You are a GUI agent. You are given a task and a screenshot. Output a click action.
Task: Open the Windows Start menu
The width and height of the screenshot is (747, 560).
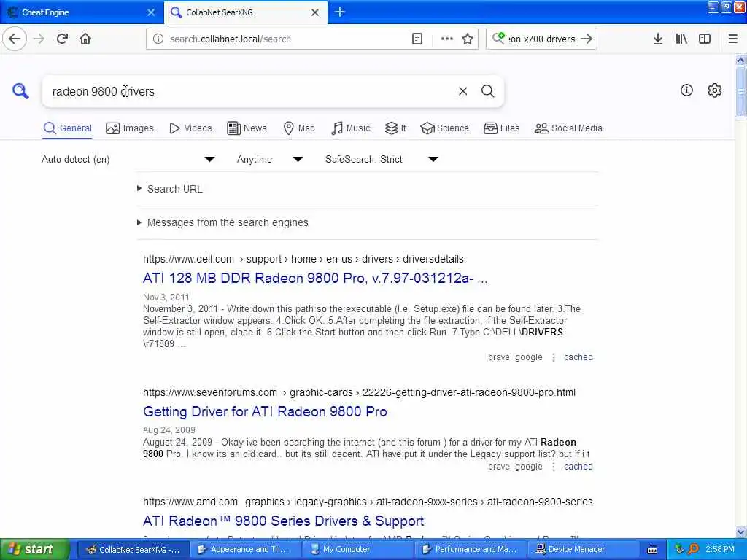tap(35, 549)
